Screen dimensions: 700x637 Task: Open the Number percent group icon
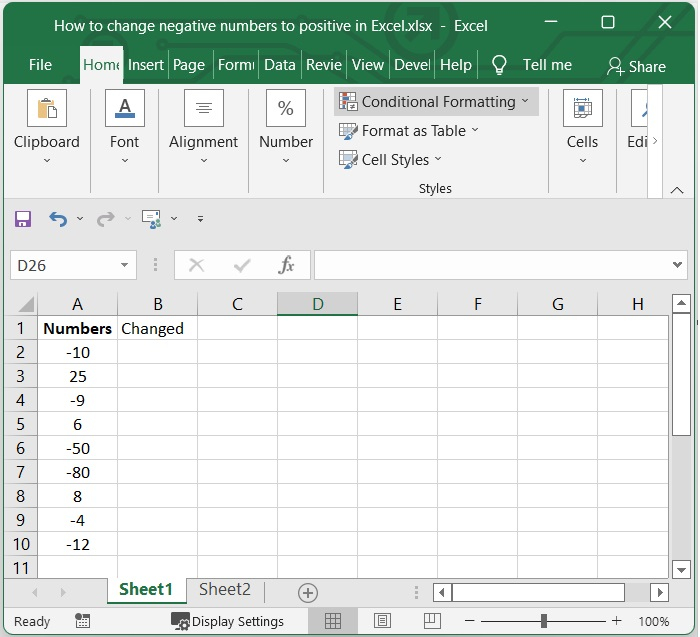click(x=286, y=108)
